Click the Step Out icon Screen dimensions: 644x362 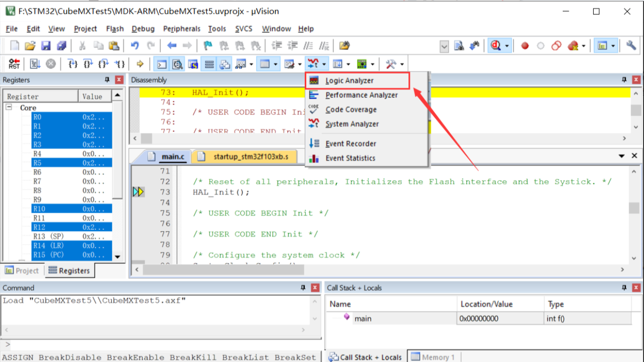pos(104,64)
